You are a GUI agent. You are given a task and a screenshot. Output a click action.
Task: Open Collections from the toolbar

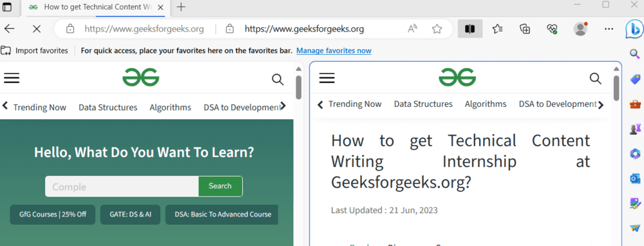[525, 29]
